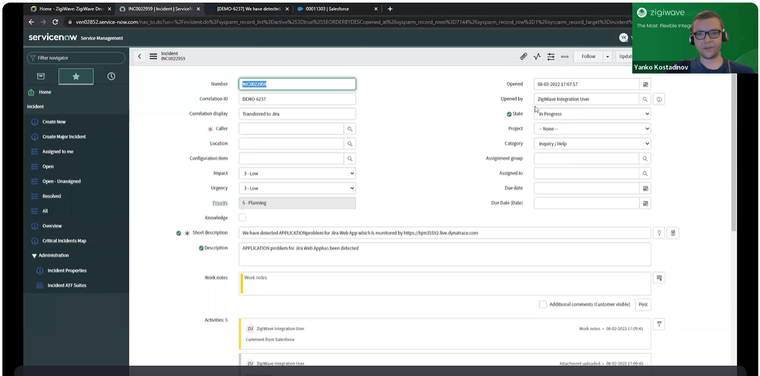Viewport: 760px width, 376px height.
Task: Open Create Major Incident module
Action: tap(64, 137)
